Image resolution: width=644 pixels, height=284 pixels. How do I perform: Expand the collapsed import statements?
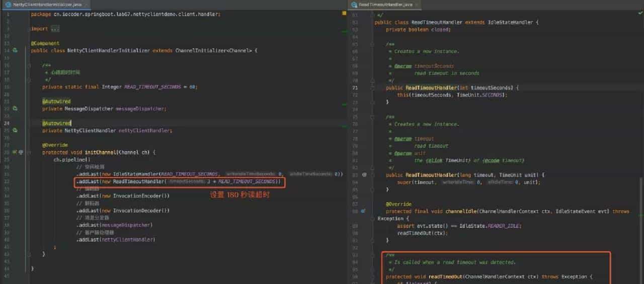click(x=55, y=29)
